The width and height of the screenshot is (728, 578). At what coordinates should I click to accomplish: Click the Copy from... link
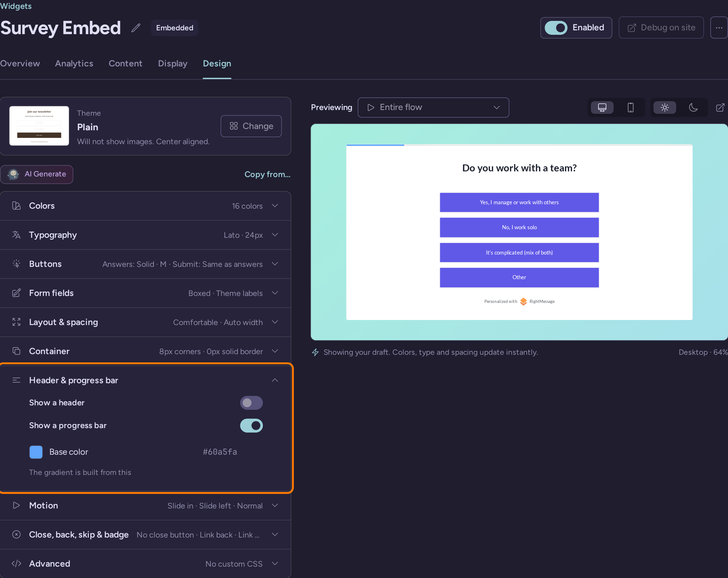point(267,174)
